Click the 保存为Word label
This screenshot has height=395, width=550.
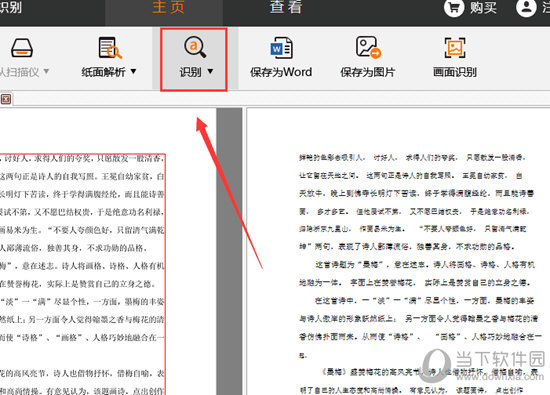point(281,72)
